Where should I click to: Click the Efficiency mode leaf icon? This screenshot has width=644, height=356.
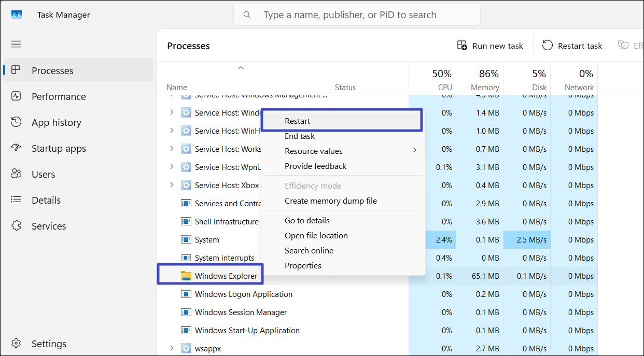[x=622, y=46]
